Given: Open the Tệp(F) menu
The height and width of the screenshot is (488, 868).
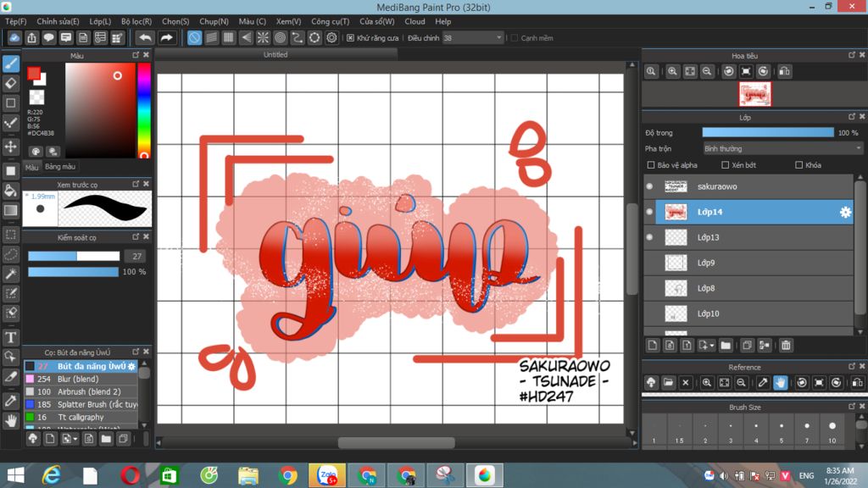Looking at the screenshot, I should 16,21.
